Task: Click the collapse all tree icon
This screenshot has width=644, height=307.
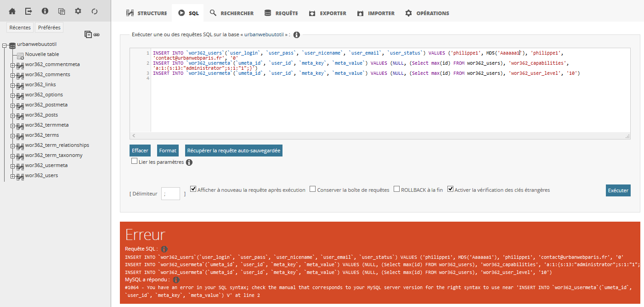Action: 88,34
